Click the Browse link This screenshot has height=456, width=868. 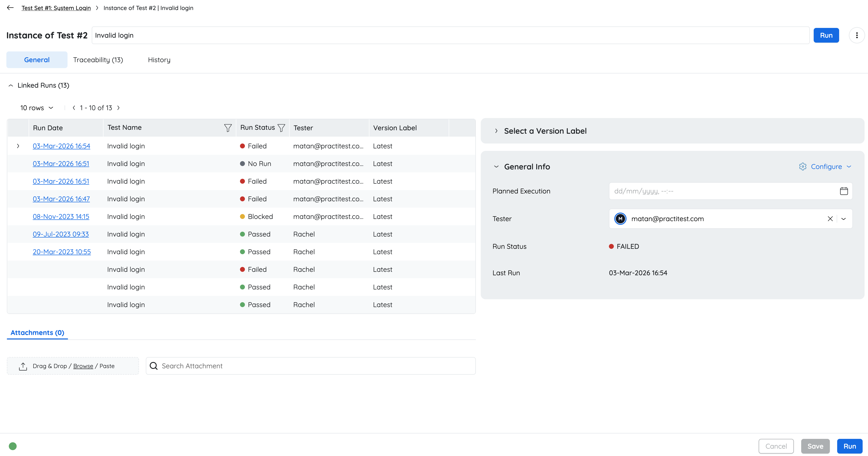click(83, 366)
